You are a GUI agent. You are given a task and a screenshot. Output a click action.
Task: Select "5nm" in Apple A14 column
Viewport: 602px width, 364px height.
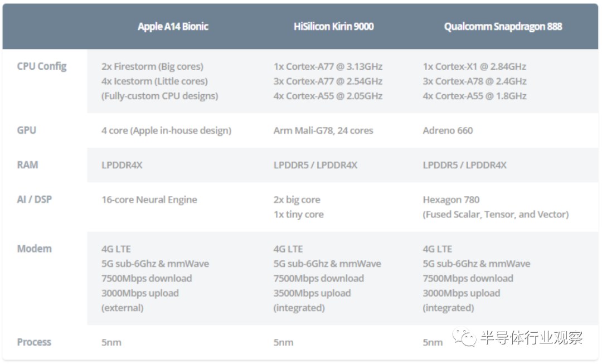[x=111, y=342]
